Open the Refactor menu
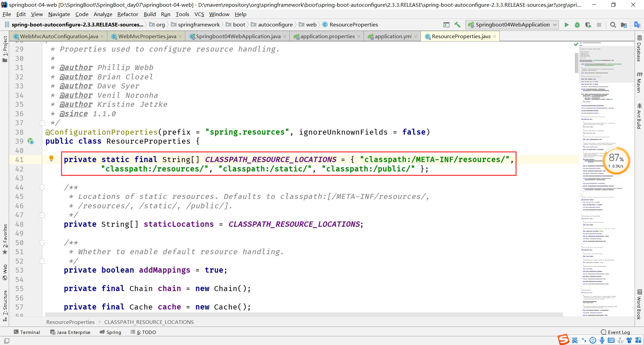The width and height of the screenshot is (644, 345). [x=127, y=14]
